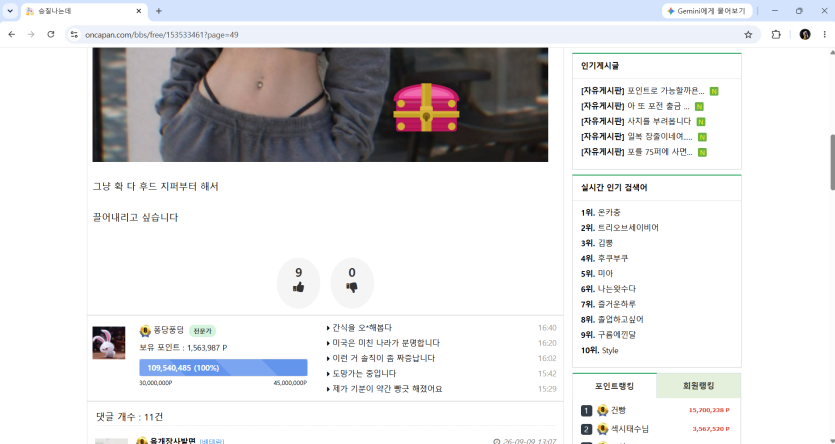Bookmark this page with the star
The image size is (835, 444).
pyautogui.click(x=748, y=35)
